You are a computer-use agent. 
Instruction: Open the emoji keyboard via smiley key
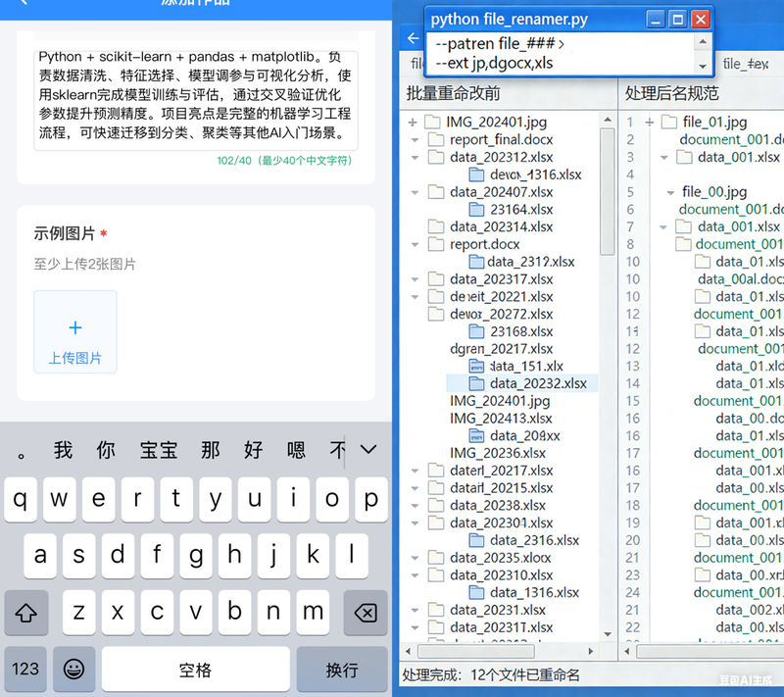74,669
